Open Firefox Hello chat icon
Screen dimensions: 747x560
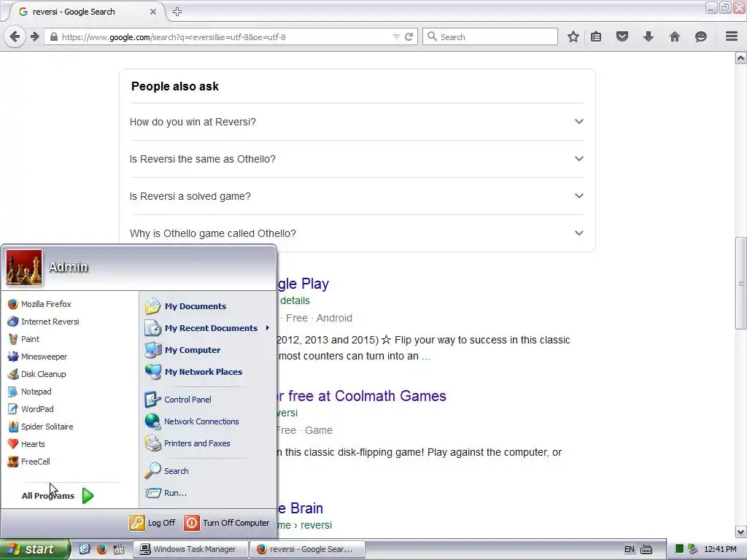tap(701, 36)
